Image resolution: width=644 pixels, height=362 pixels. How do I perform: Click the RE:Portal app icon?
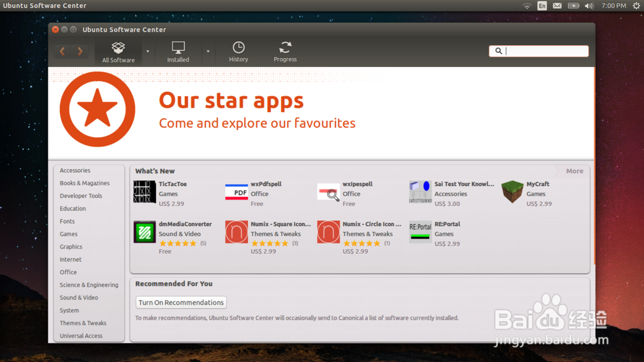click(x=420, y=232)
